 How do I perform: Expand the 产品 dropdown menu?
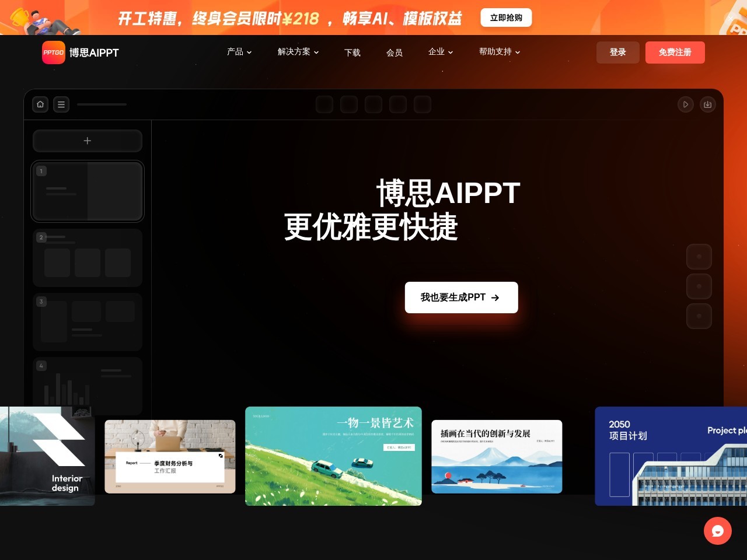pos(239,52)
